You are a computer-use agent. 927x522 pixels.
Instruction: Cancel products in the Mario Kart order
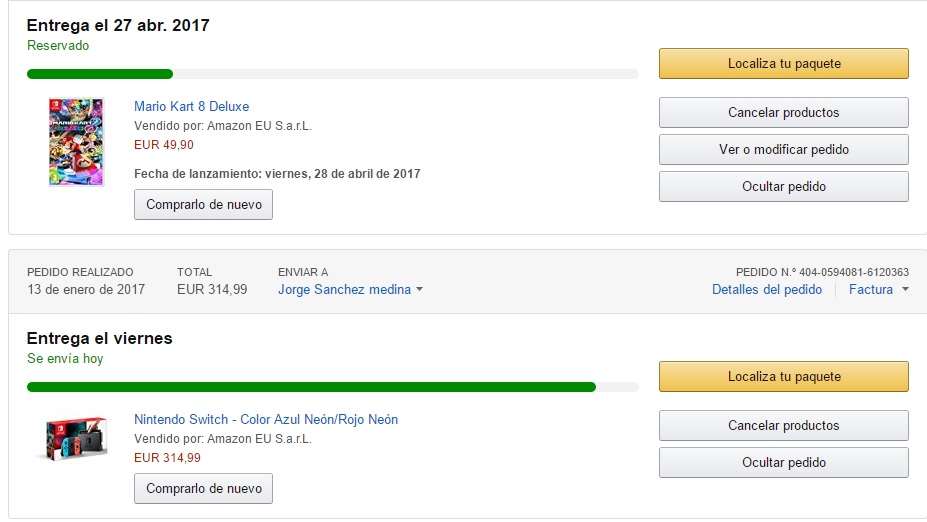point(783,113)
